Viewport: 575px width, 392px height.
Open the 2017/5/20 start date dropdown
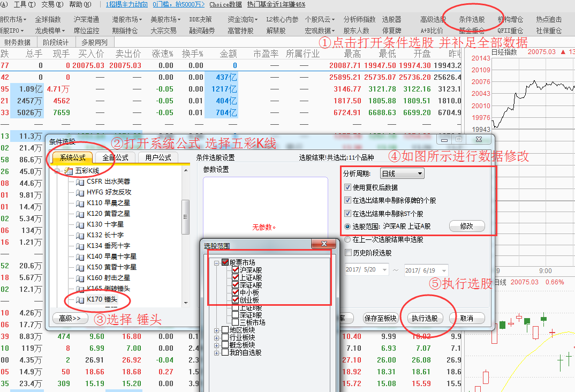tap(384, 270)
